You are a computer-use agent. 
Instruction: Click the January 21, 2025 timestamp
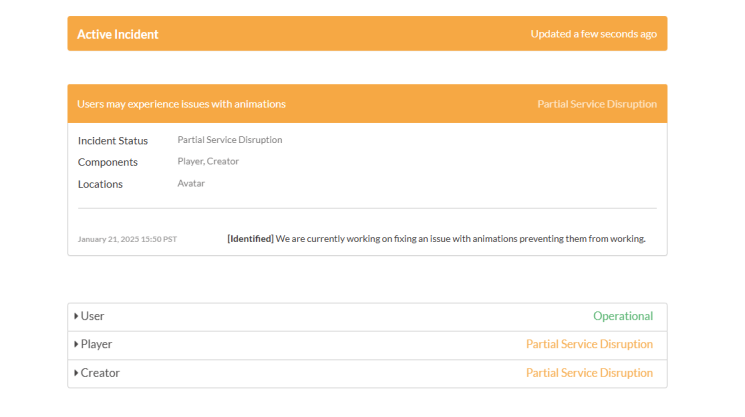pos(127,239)
